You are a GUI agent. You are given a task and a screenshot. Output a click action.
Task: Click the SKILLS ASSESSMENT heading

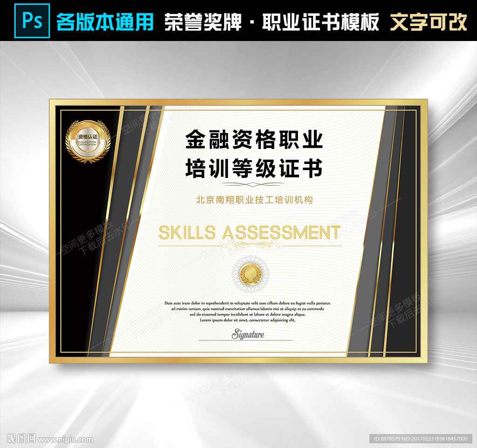tap(250, 233)
